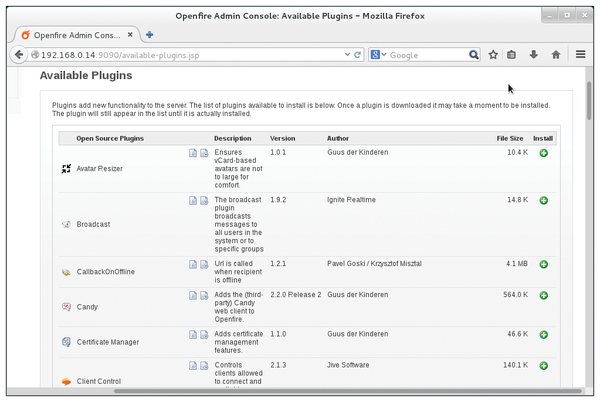The image size is (600, 402).
Task: Open the URL bar history dropdown
Action: point(347,55)
